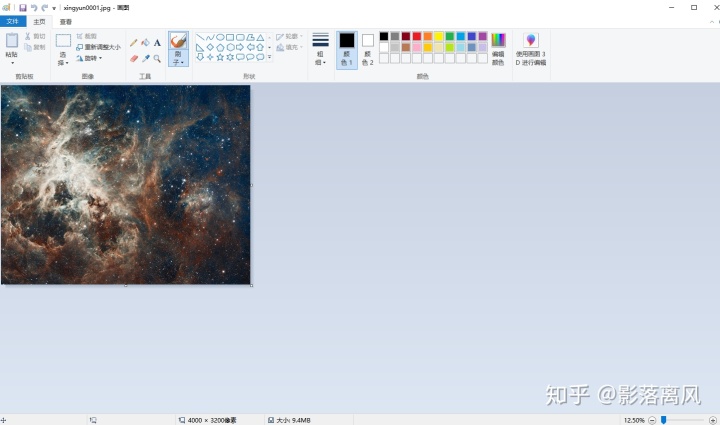The width and height of the screenshot is (720, 425).
Task: Open the File (文件) menu
Action: [x=13, y=22]
